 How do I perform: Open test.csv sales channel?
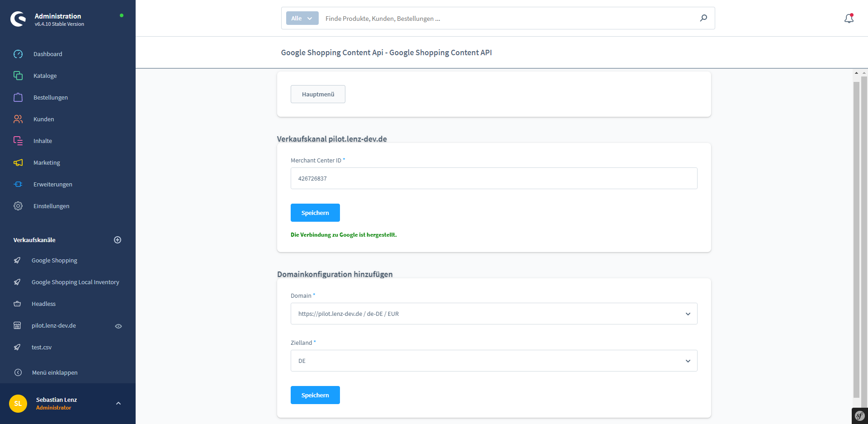click(x=42, y=347)
